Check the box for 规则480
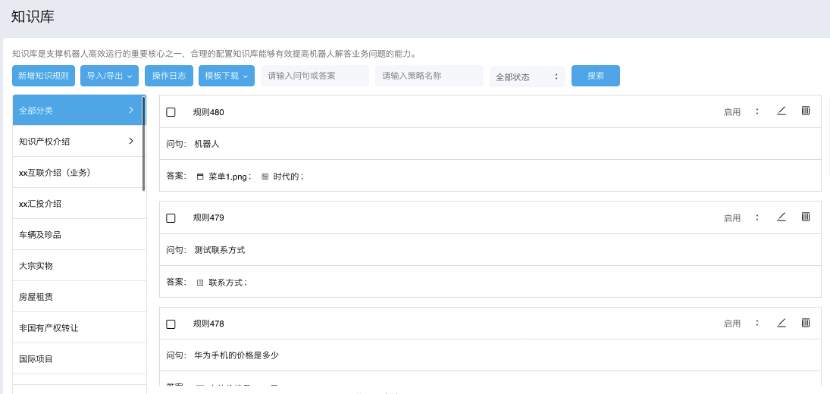 coord(171,112)
